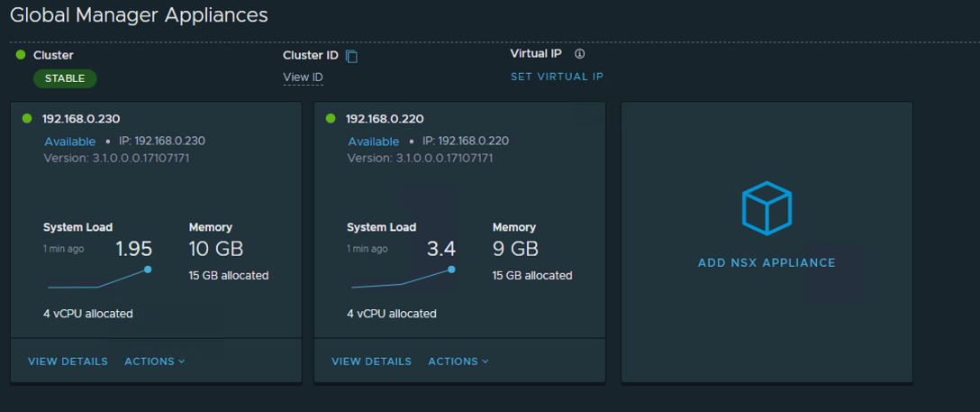Reveal the cluster ID via View ID
This screenshot has height=412, width=980.
coord(304,78)
